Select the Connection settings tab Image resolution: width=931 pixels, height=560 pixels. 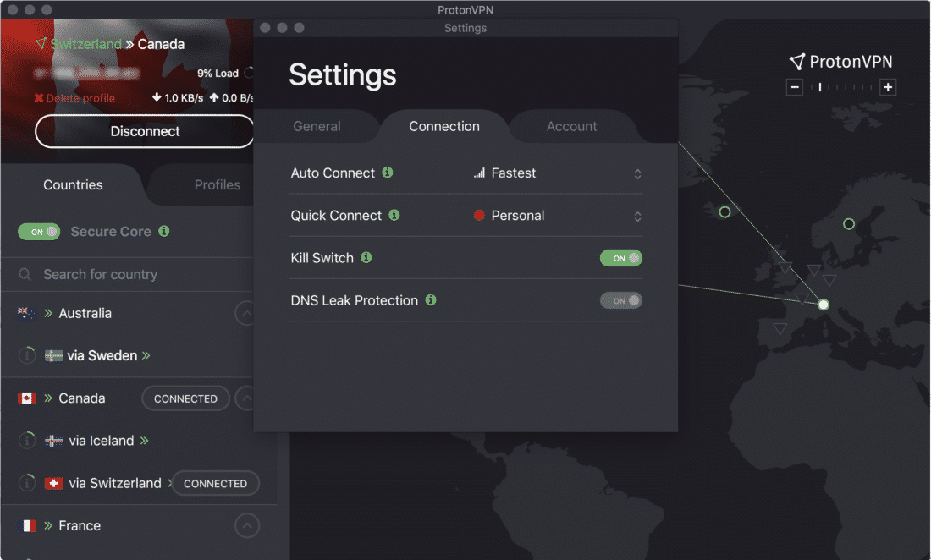click(x=444, y=126)
